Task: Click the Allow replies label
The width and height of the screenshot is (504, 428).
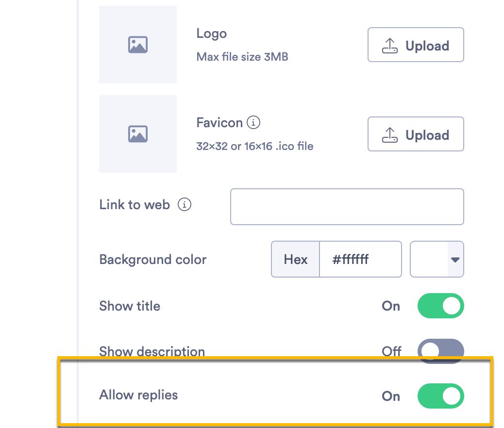Action: pyautogui.click(x=138, y=395)
